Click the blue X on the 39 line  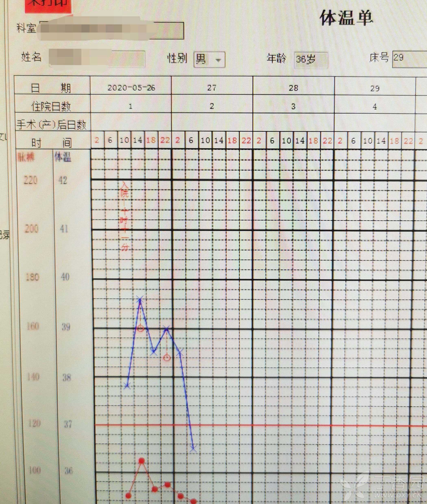coord(166,328)
